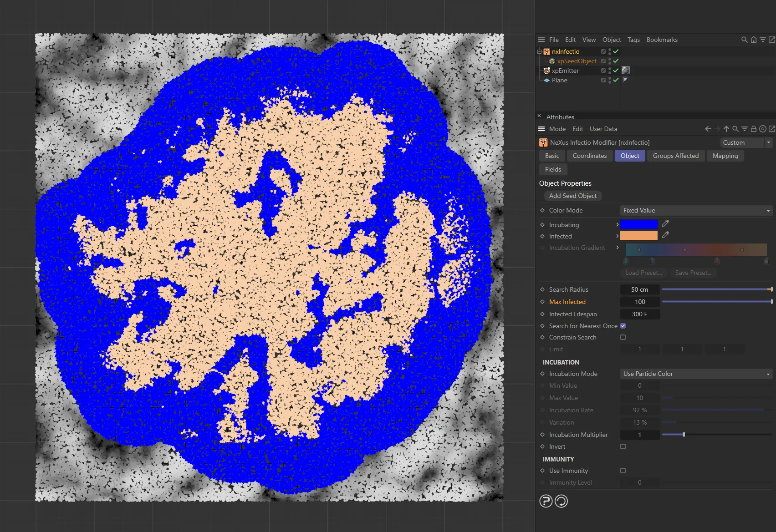Click the blue Incubating color swatch
The height and width of the screenshot is (532, 776).
click(x=639, y=224)
